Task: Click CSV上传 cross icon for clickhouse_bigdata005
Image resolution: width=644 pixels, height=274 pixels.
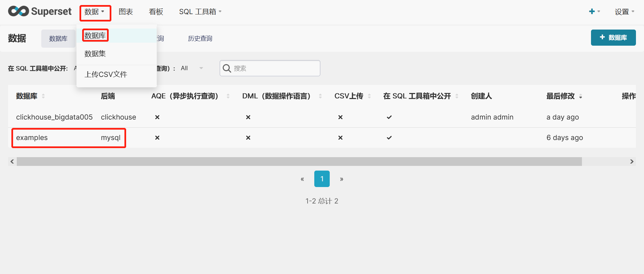Action: click(x=340, y=117)
